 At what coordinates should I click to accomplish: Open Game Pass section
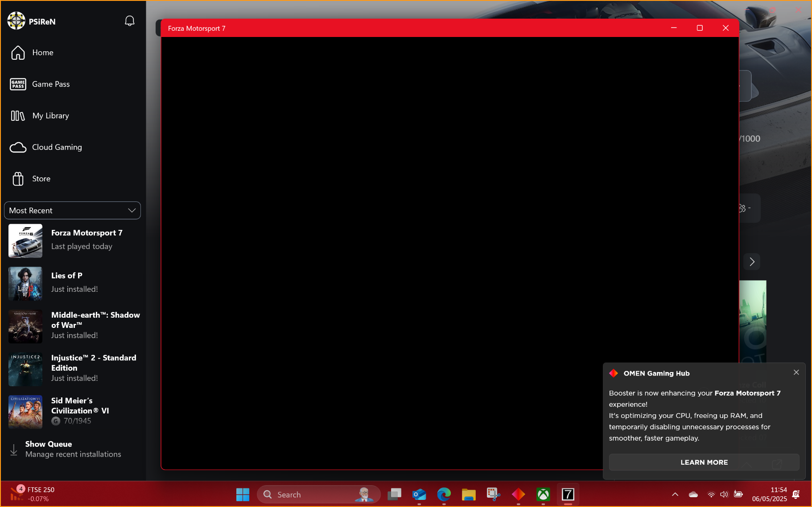(50, 84)
